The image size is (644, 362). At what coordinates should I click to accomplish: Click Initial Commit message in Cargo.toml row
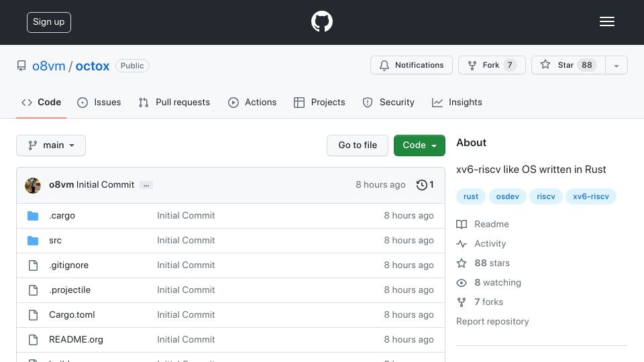(186, 315)
